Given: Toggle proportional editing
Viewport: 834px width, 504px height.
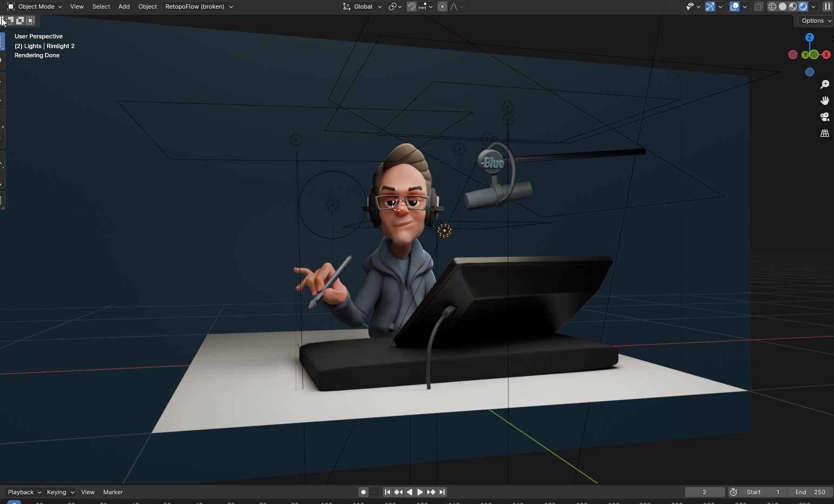Looking at the screenshot, I should [x=442, y=6].
